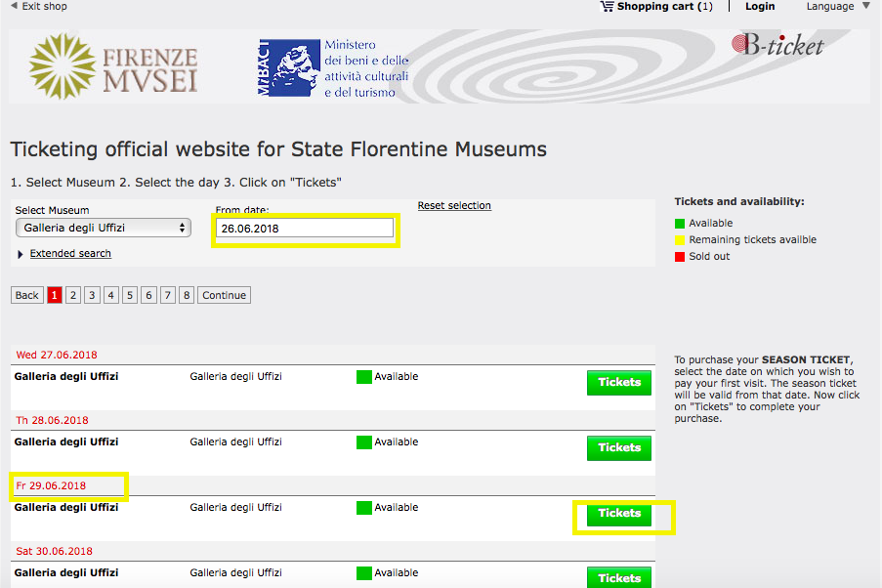The width and height of the screenshot is (882, 588).
Task: Click bold Galleria degli Uffizi under Sat 30.06.2018
Action: pyautogui.click(x=66, y=572)
